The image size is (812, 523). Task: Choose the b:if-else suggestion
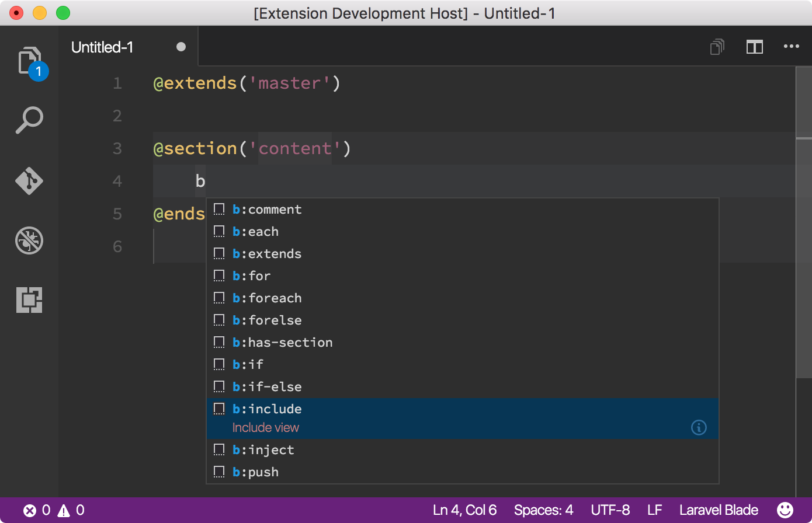click(x=463, y=387)
